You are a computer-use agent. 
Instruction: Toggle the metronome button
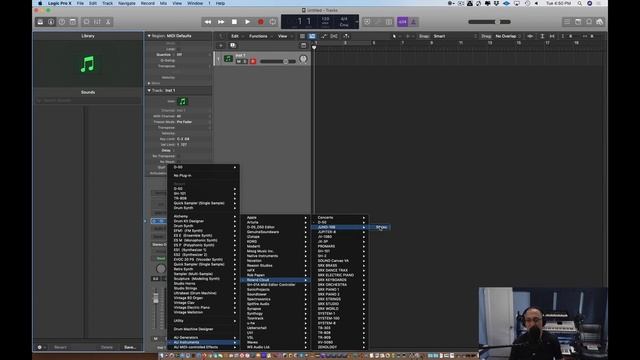click(x=413, y=22)
